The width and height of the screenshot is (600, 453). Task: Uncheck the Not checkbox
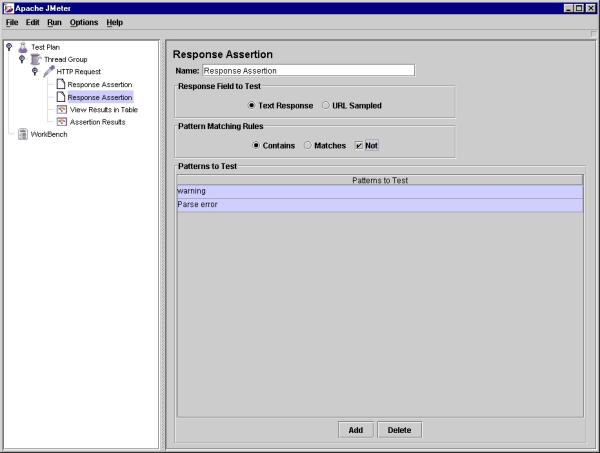click(359, 145)
